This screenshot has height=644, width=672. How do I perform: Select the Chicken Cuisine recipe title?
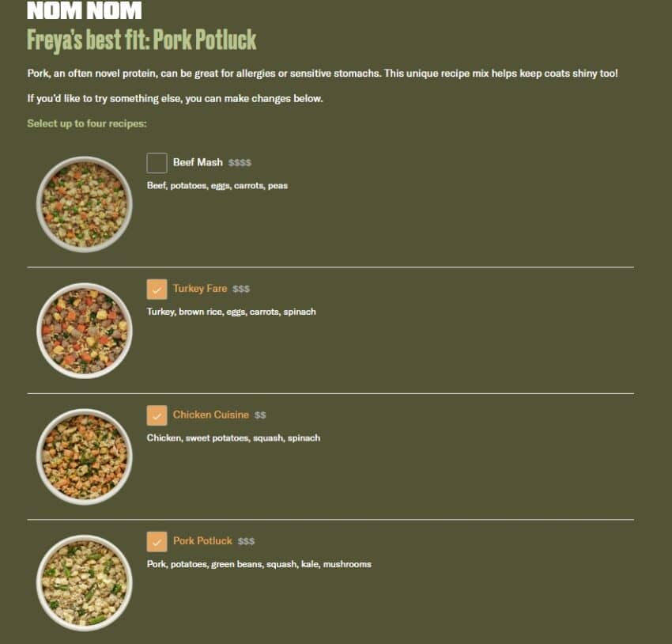pos(211,415)
